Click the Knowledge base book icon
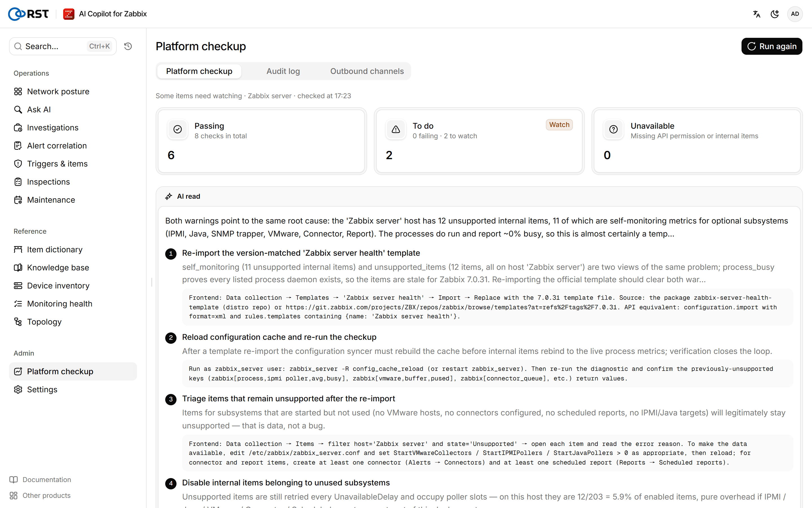 click(x=18, y=268)
